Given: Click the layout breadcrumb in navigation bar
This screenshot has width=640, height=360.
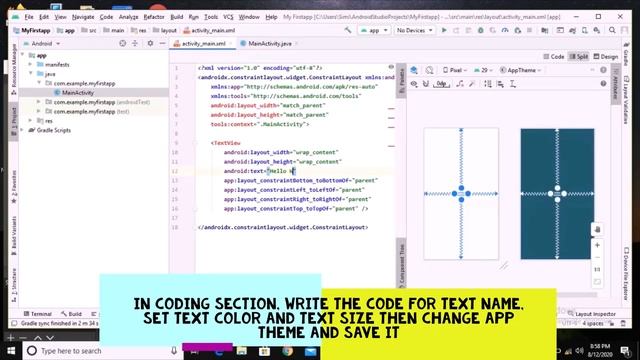Looking at the screenshot, I should point(164,30).
